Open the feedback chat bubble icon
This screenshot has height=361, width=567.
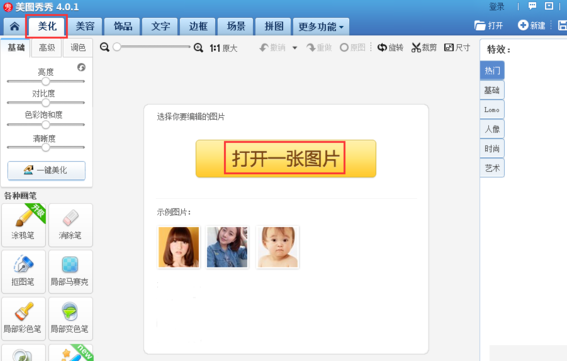pyautogui.click(x=532, y=6)
